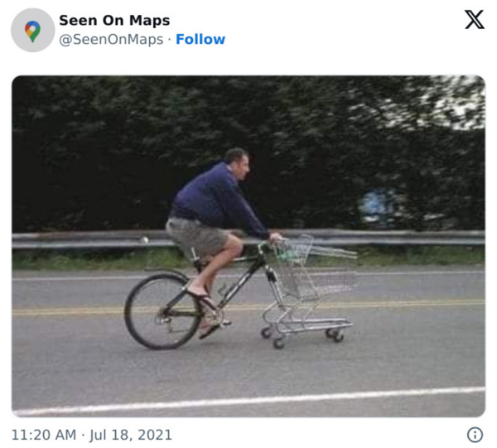Click the @SeenOnMaps handle
497x448 pixels.
(x=111, y=40)
